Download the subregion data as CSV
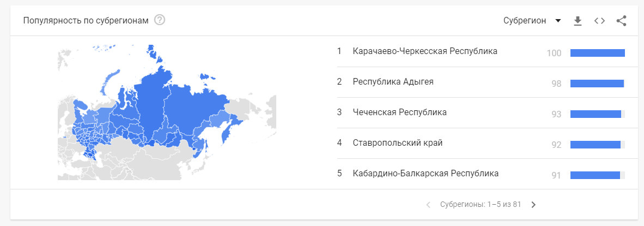Screen dimensions: 644x226 point(578,21)
